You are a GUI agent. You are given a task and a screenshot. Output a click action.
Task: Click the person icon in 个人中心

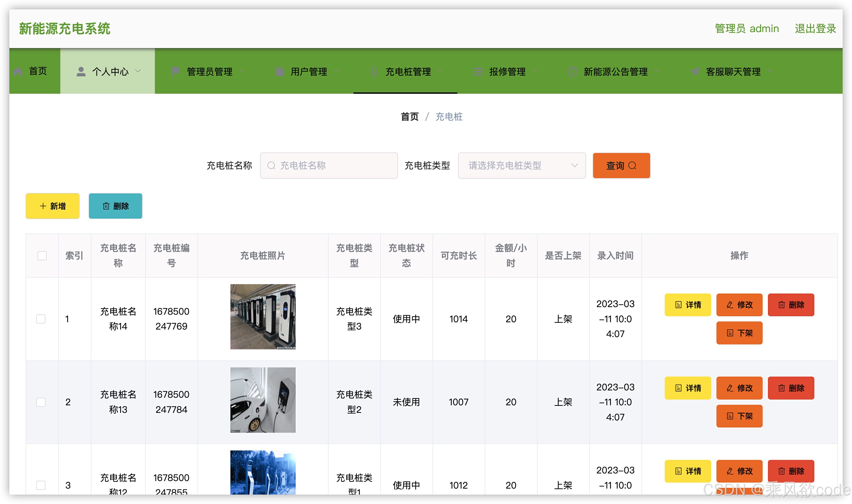click(81, 71)
